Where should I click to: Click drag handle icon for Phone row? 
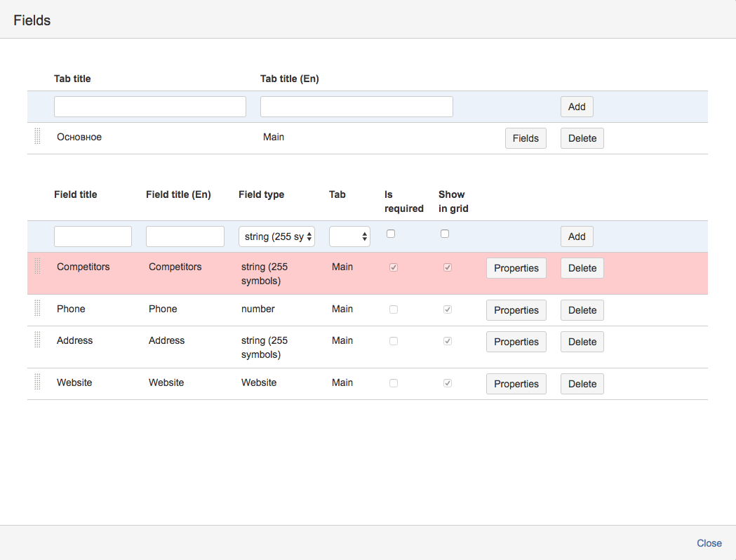point(37,309)
